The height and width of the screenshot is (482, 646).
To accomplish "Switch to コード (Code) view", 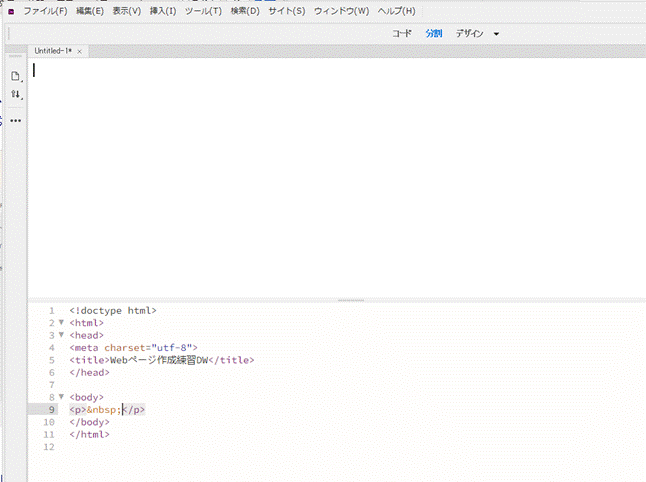I will pos(401,33).
